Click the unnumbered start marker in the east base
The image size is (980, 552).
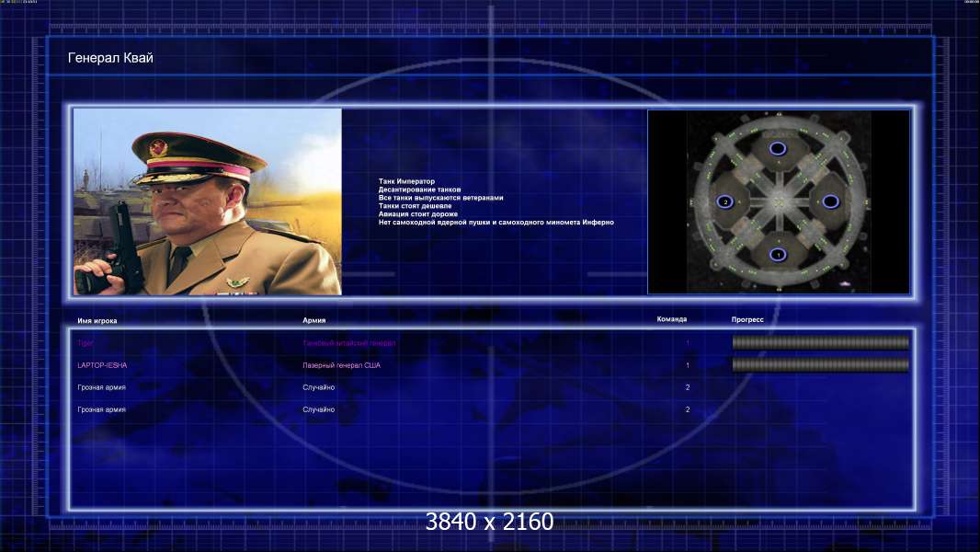click(x=831, y=201)
